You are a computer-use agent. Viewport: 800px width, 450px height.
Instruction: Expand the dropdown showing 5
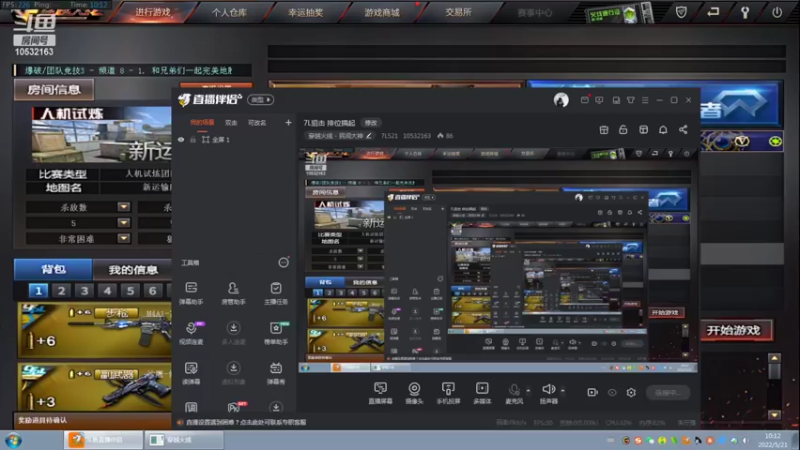123,222
